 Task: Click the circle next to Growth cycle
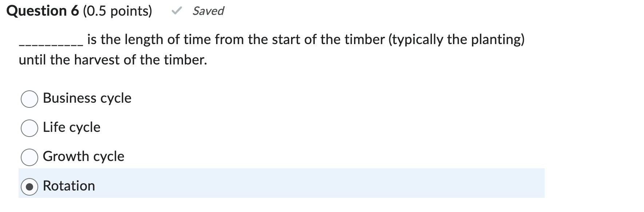click(x=29, y=157)
